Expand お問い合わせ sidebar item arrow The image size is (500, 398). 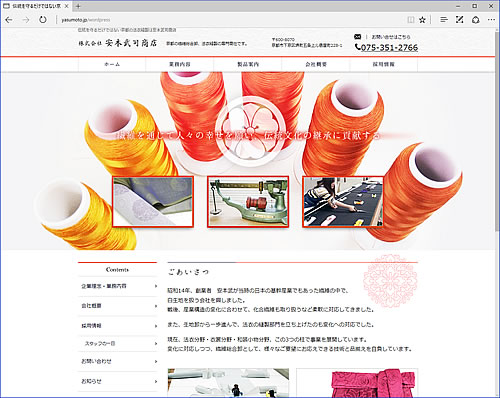156,361
